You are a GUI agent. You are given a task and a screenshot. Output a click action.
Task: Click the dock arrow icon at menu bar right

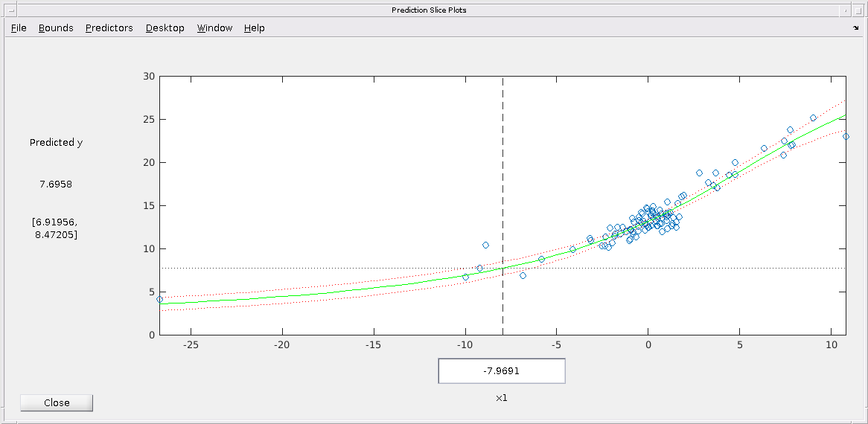pyautogui.click(x=856, y=27)
